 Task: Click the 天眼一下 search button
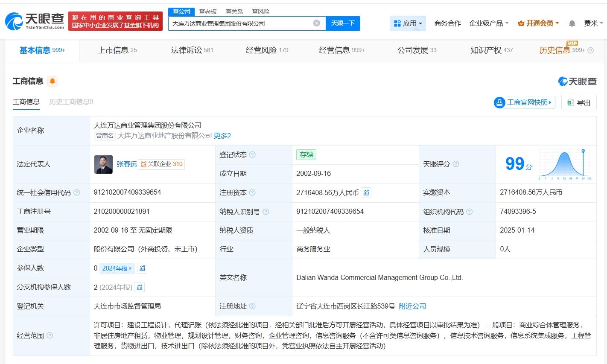coord(343,23)
